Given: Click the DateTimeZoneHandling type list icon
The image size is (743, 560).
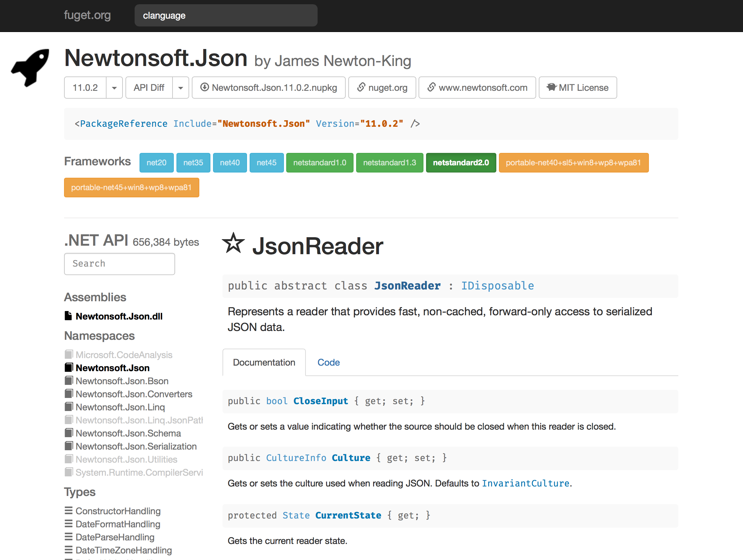Looking at the screenshot, I should coord(69,550).
